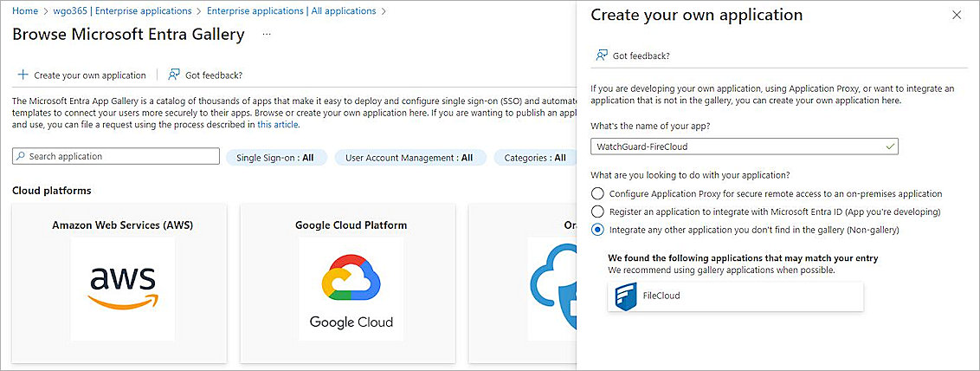This screenshot has height=371, width=980.
Task: Click the Cloud platforms section heading
Action: (x=52, y=190)
